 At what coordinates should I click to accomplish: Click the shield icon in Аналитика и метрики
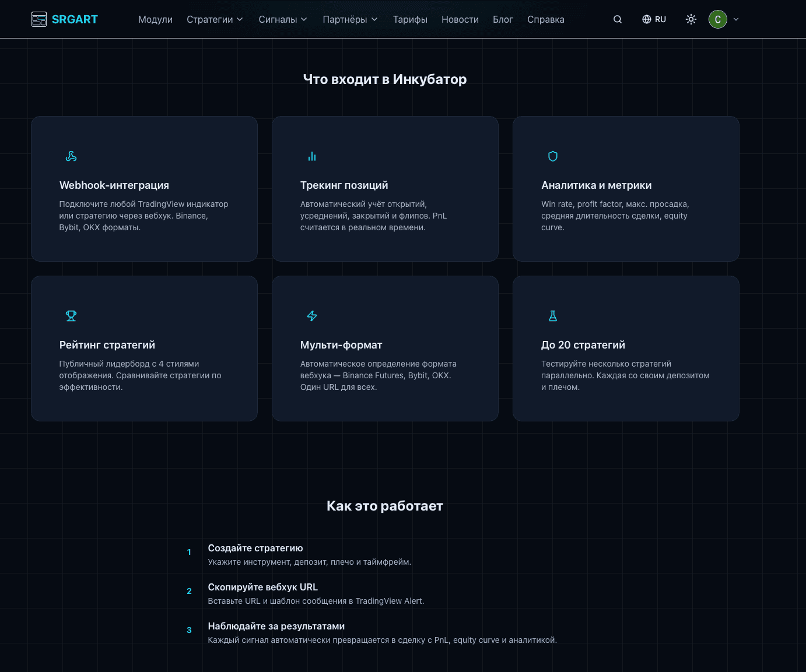click(553, 156)
